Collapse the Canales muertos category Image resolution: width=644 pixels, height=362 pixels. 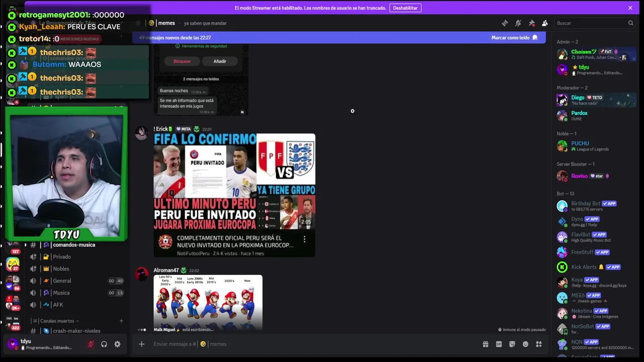pyautogui.click(x=56, y=321)
